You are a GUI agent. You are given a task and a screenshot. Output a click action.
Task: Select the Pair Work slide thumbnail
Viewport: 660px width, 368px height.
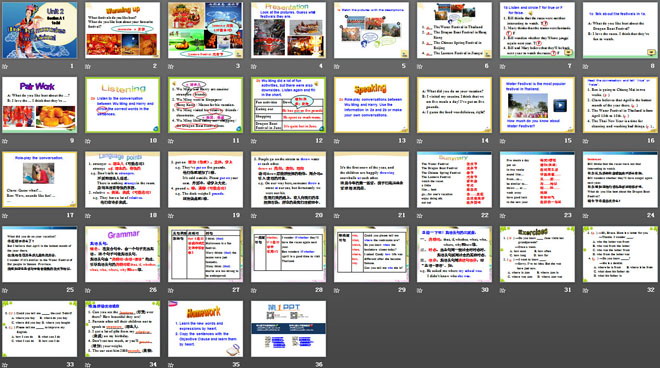click(40, 105)
